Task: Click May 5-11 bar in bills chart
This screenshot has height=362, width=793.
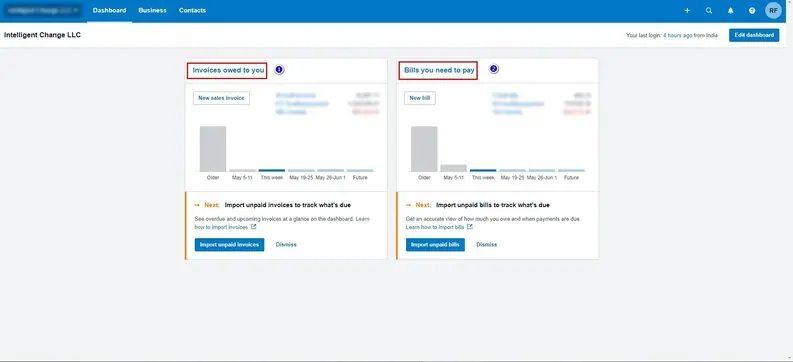Action: (x=453, y=168)
